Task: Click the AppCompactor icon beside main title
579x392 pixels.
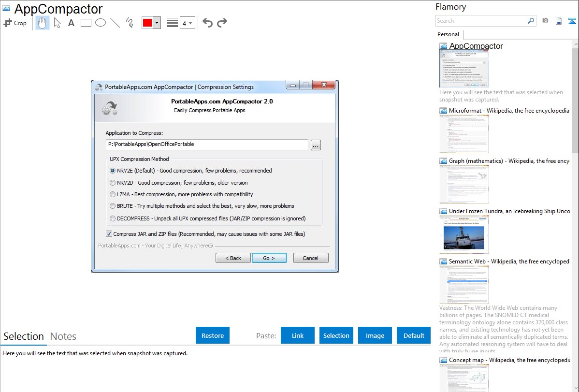Action: click(6, 8)
